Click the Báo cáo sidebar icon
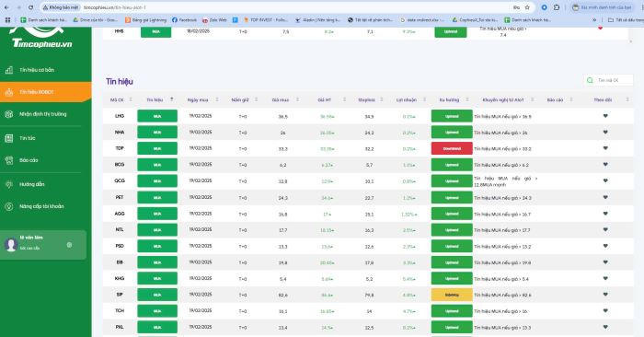644x337 pixels. point(9,160)
